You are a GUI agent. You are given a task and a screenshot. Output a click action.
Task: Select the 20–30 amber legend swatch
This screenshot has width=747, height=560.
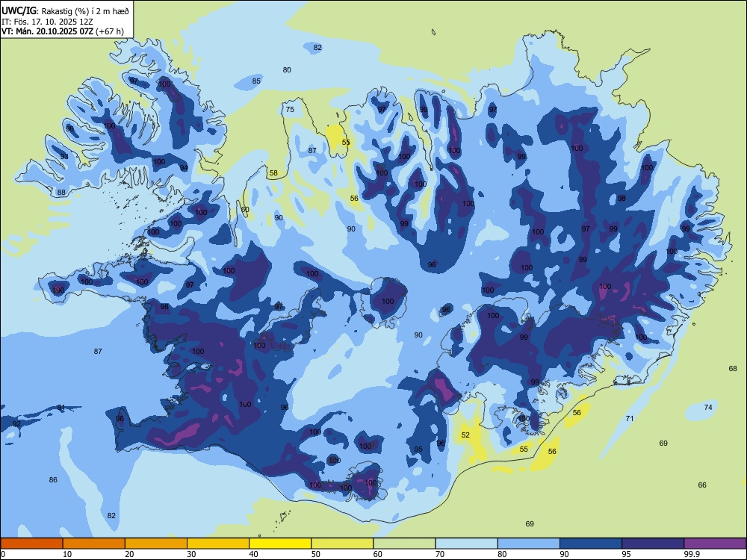click(x=156, y=544)
